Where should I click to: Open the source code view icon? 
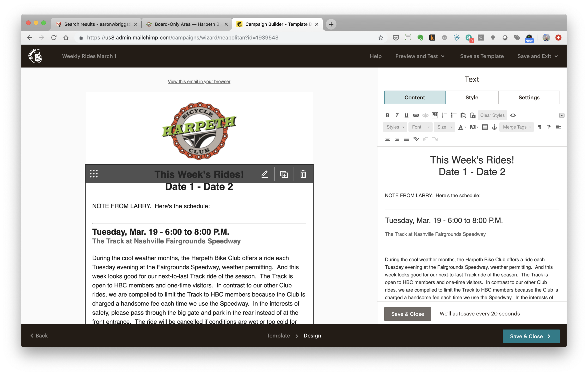click(513, 115)
